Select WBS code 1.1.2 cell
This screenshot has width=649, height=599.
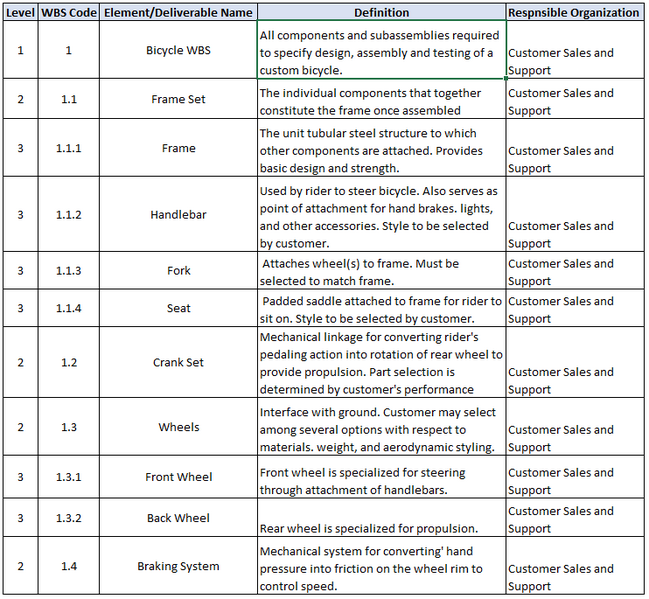coord(69,214)
